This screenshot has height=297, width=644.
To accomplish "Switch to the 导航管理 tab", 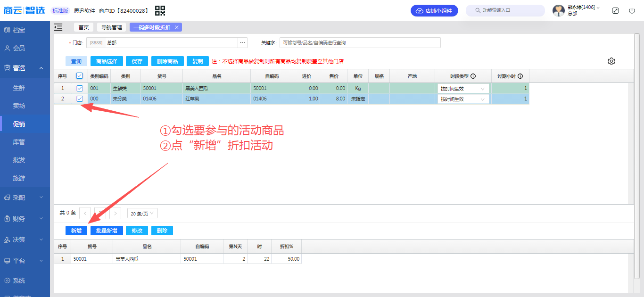I will click(112, 27).
